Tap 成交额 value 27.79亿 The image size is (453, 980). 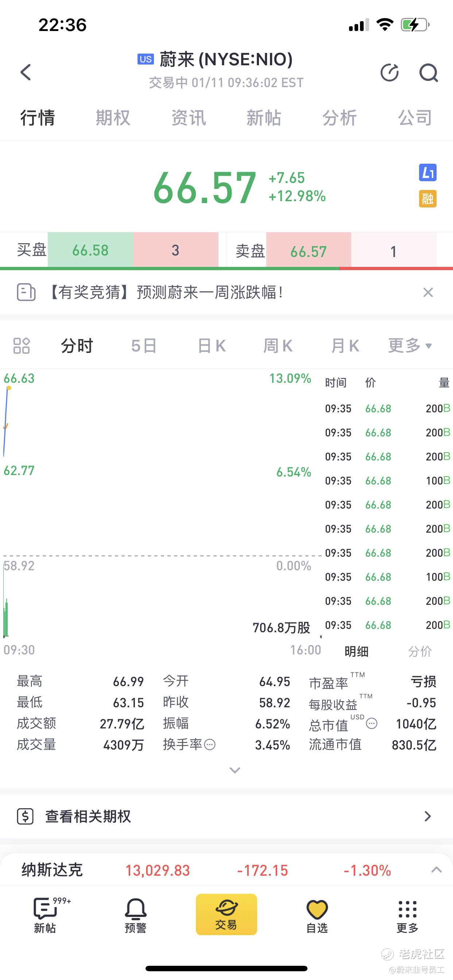coord(122,724)
